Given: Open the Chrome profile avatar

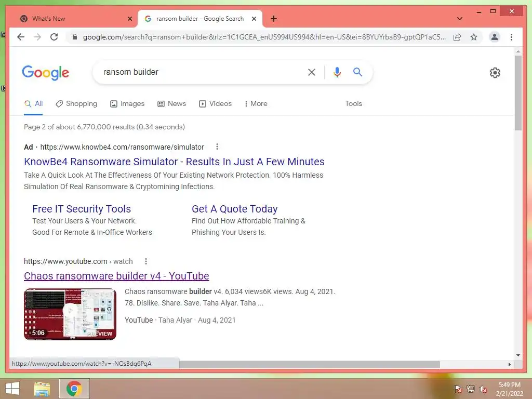Looking at the screenshot, I should 495,37.
